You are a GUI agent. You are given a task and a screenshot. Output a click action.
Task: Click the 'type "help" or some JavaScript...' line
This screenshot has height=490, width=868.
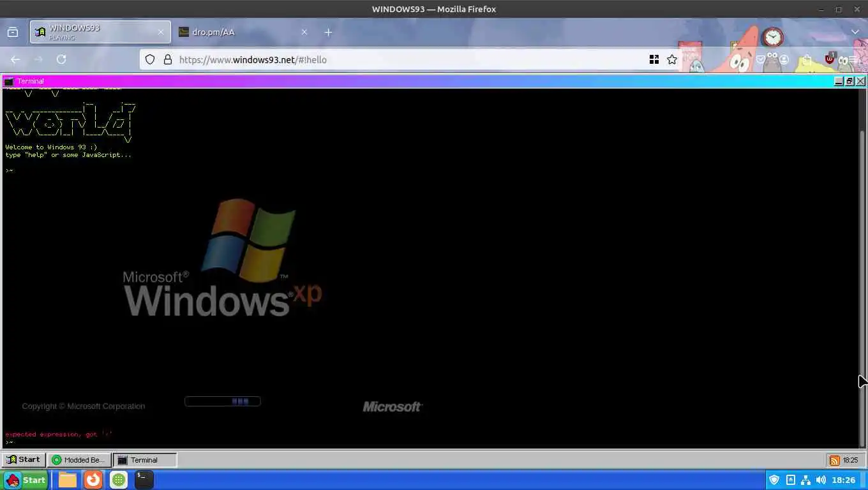tap(68, 155)
